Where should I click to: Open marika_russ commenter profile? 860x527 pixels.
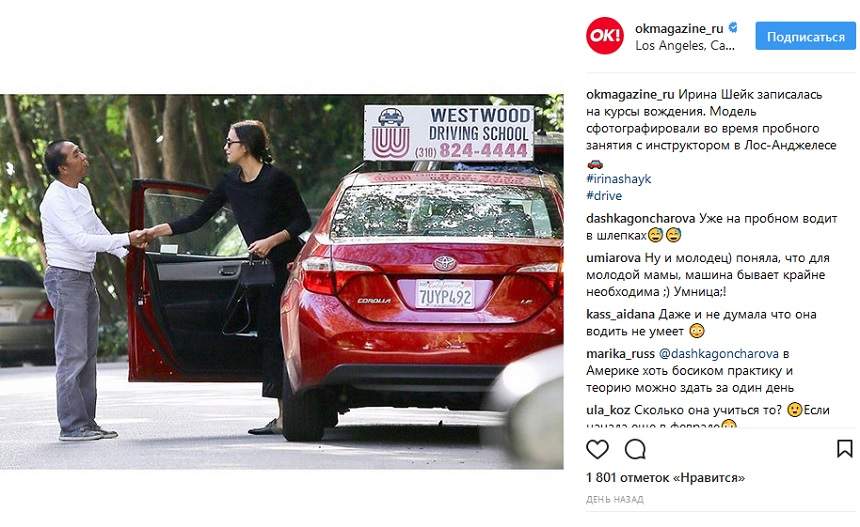pyautogui.click(x=620, y=354)
